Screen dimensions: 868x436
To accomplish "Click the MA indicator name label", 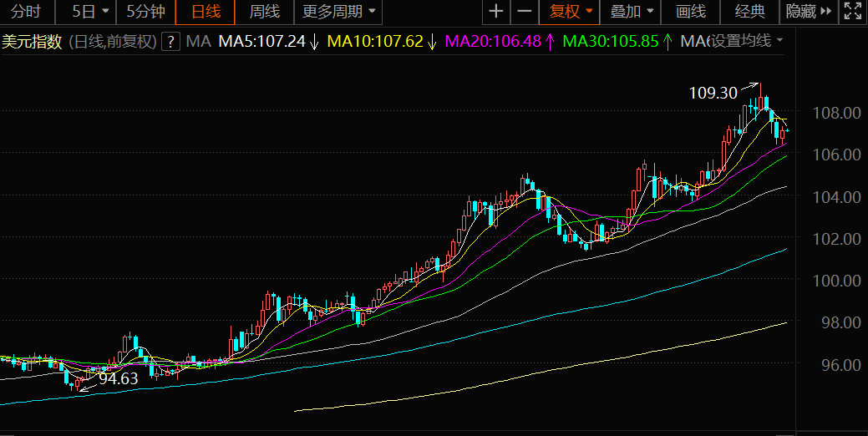I will 199,42.
